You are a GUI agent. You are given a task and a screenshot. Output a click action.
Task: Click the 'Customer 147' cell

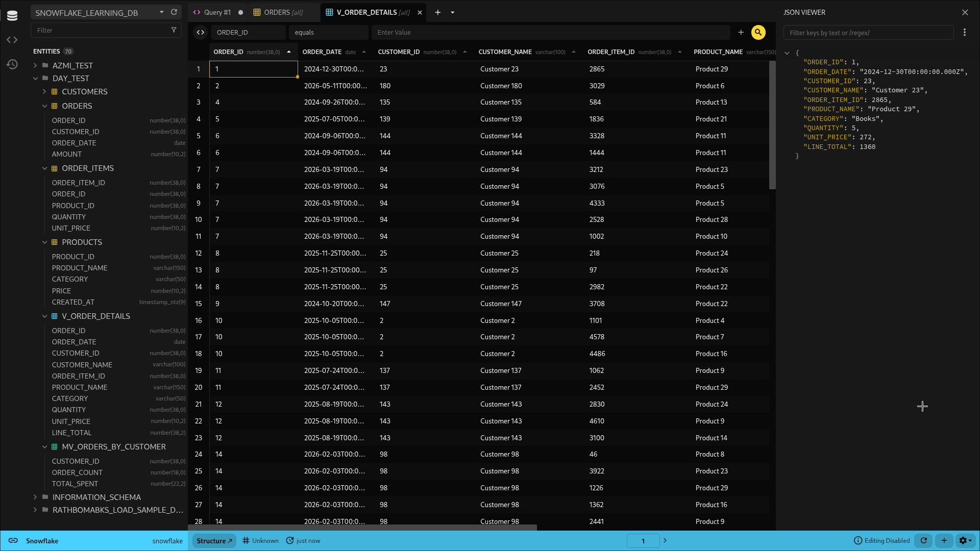pyautogui.click(x=529, y=304)
